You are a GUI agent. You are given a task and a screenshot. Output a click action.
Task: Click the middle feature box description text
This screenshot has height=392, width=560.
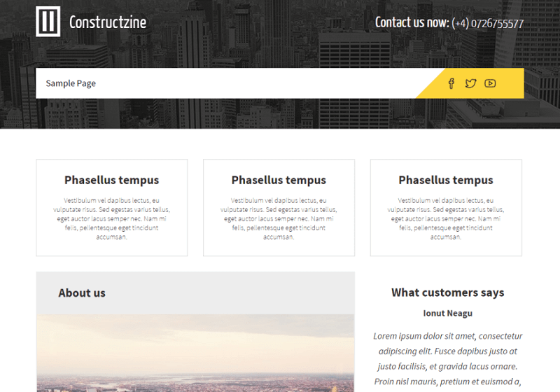tap(279, 218)
